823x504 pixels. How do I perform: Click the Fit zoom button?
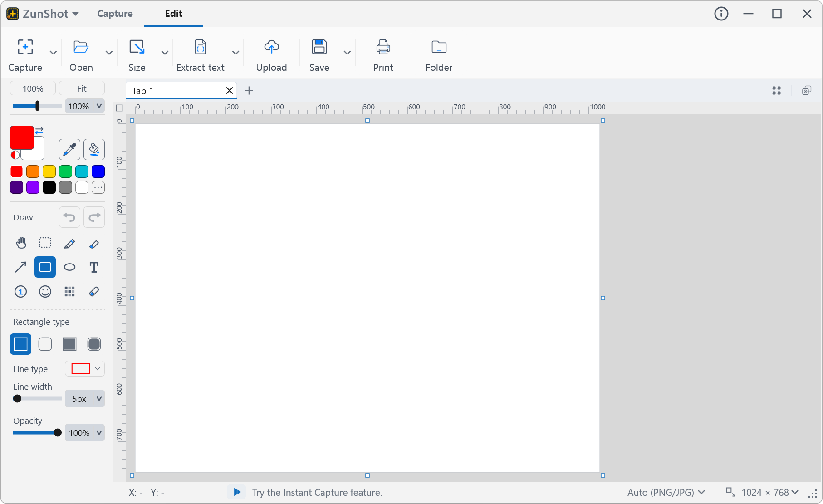tap(82, 88)
